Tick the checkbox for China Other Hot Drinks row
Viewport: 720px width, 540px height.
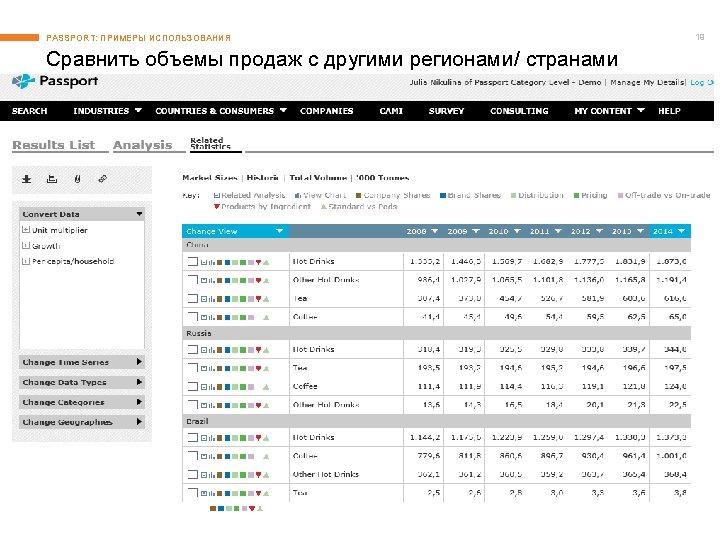192,280
